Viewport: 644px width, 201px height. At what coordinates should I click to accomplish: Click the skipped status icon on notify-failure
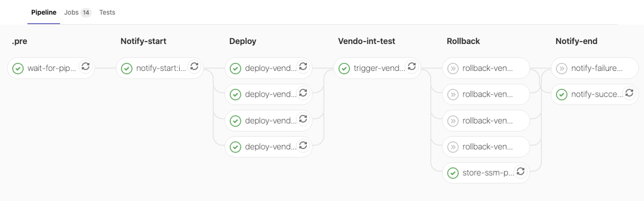click(x=561, y=68)
